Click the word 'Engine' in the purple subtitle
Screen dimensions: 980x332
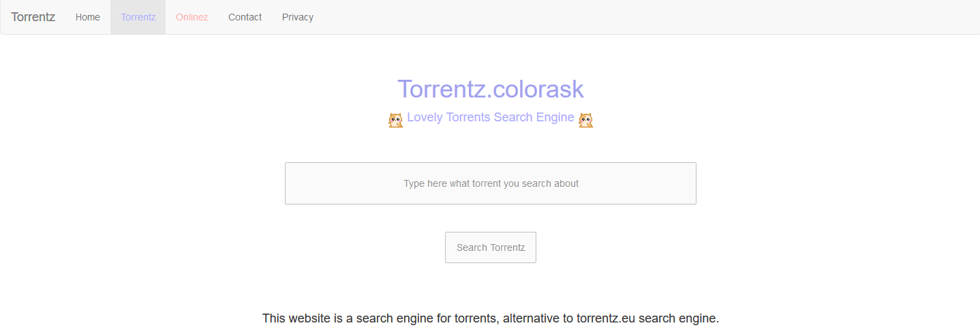click(x=555, y=118)
